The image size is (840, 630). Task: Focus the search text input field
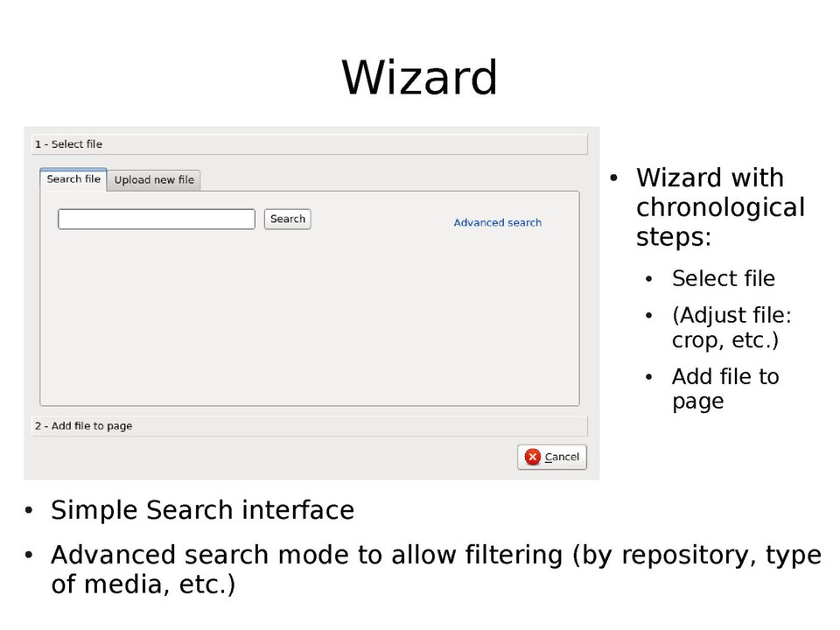tap(156, 219)
